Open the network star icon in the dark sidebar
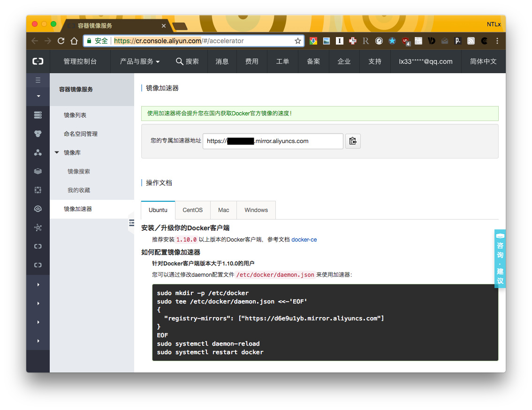Viewport: 532px width, 410px height. tap(38, 228)
